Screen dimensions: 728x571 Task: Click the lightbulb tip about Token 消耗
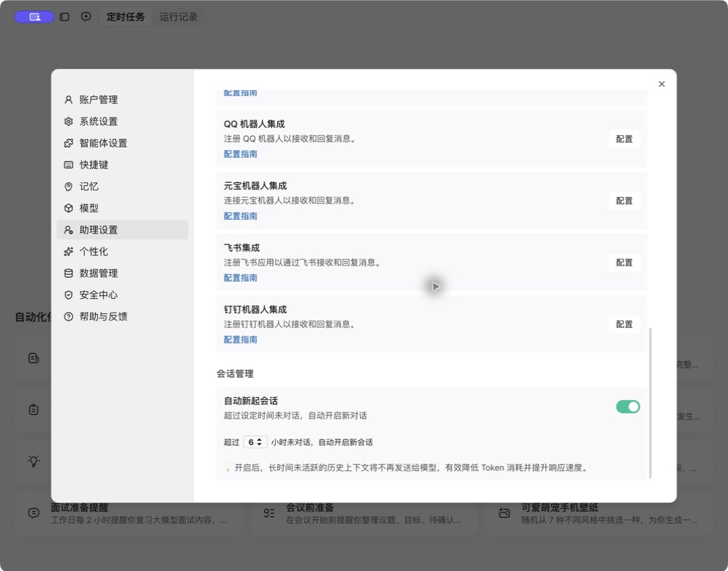click(406, 468)
